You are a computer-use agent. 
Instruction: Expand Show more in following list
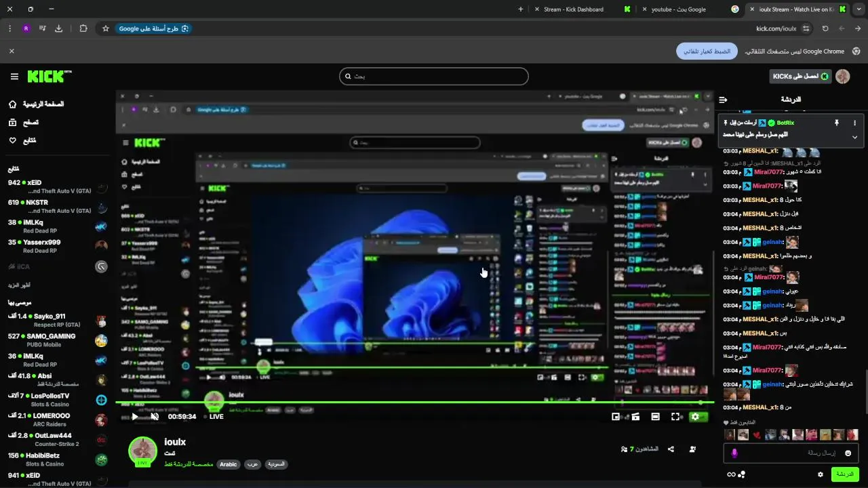[19, 285]
